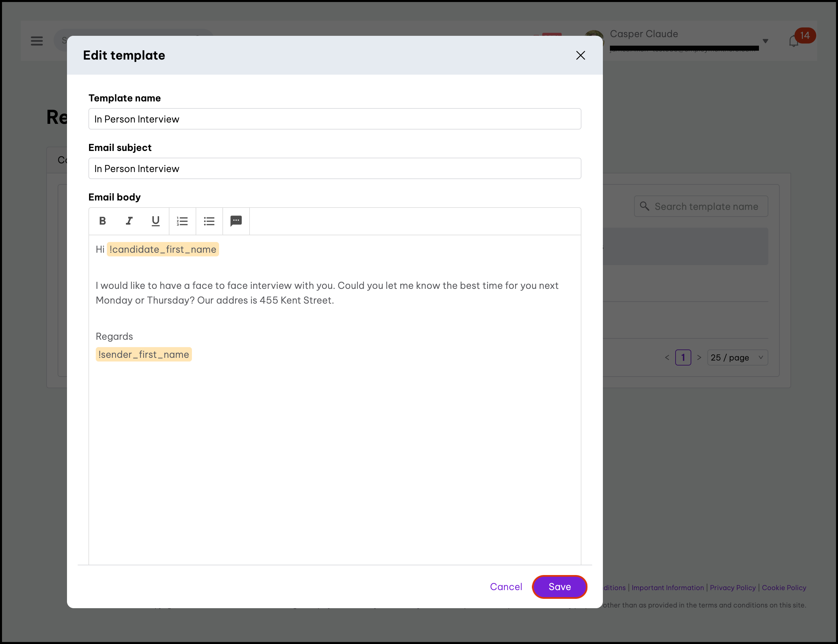Click the search magnifier icon
This screenshot has height=644, width=838.
coord(644,206)
